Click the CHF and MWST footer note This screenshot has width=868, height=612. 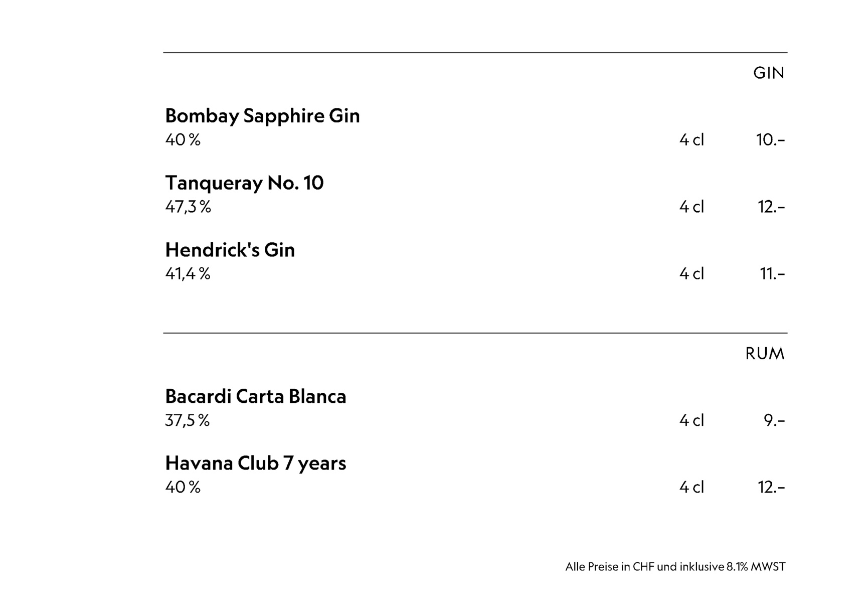point(675,567)
